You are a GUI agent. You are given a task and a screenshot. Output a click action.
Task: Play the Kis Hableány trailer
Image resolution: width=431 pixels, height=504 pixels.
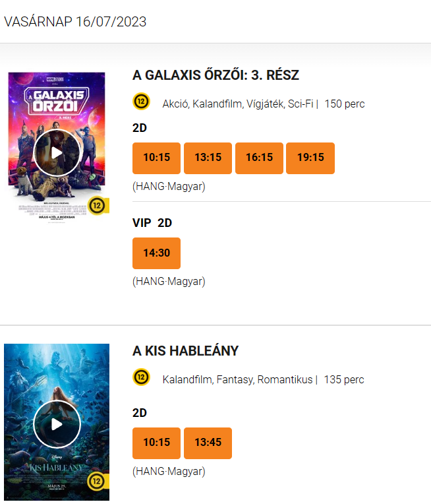57,424
